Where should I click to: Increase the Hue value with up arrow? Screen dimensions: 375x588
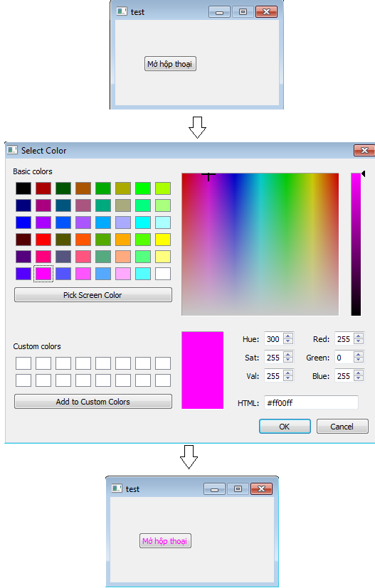(x=288, y=336)
